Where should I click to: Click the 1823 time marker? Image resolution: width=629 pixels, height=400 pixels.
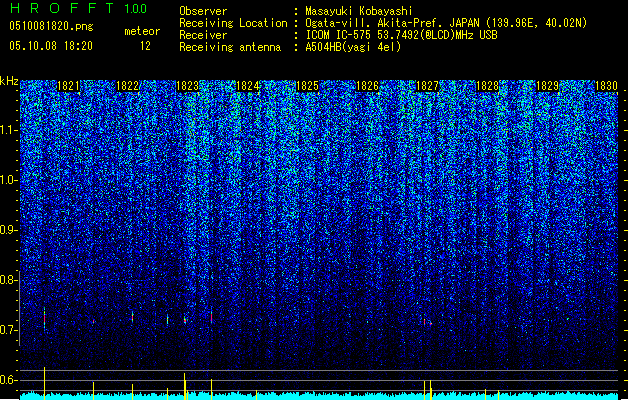[x=187, y=86]
